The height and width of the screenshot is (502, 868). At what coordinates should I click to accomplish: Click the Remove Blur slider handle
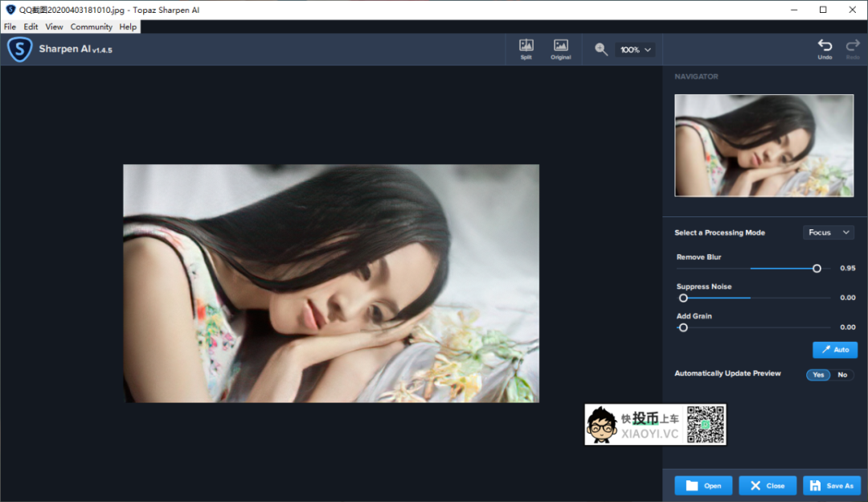point(817,269)
